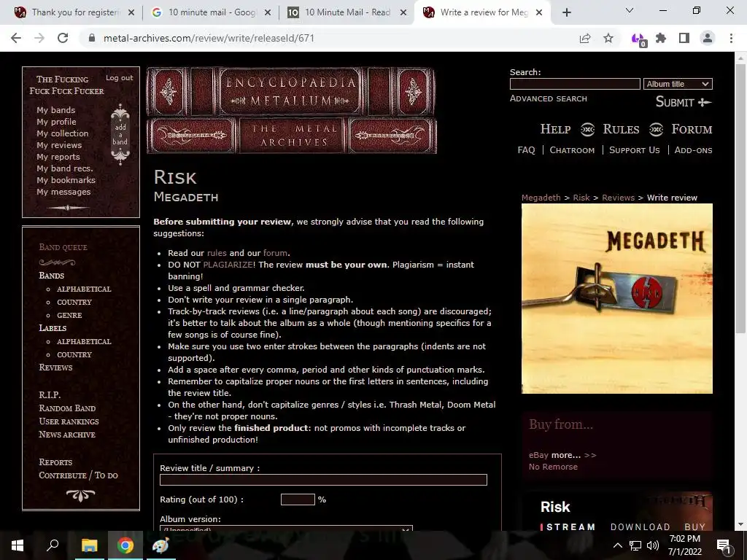
Task: Open the 'Album title' search type dropdown
Action: 678,84
